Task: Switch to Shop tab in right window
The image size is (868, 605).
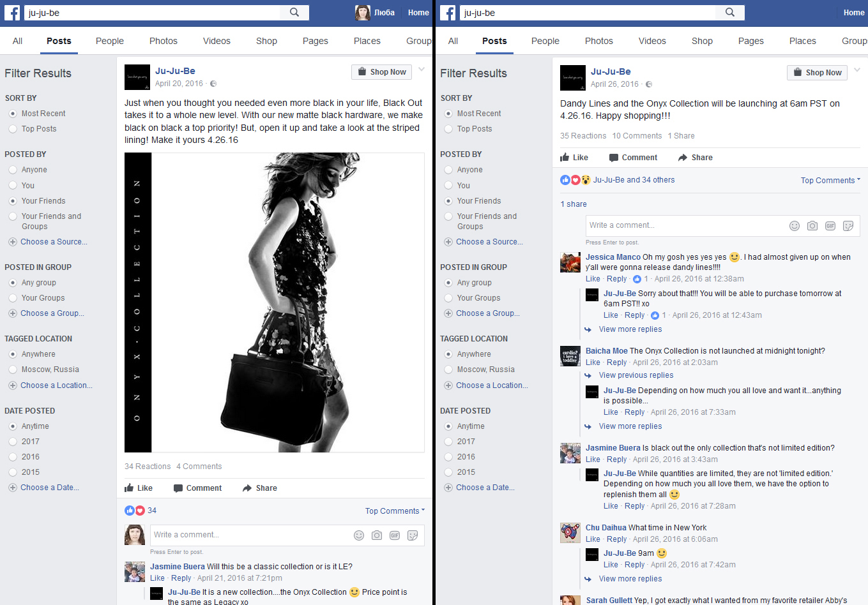Action: (x=702, y=41)
